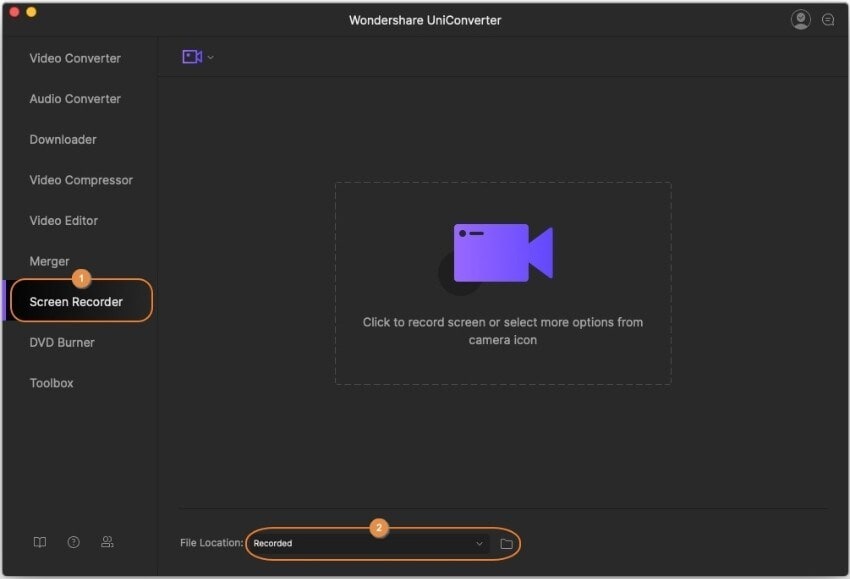Open the feedback message icon
Screen dimensions: 850x579
[828, 20]
